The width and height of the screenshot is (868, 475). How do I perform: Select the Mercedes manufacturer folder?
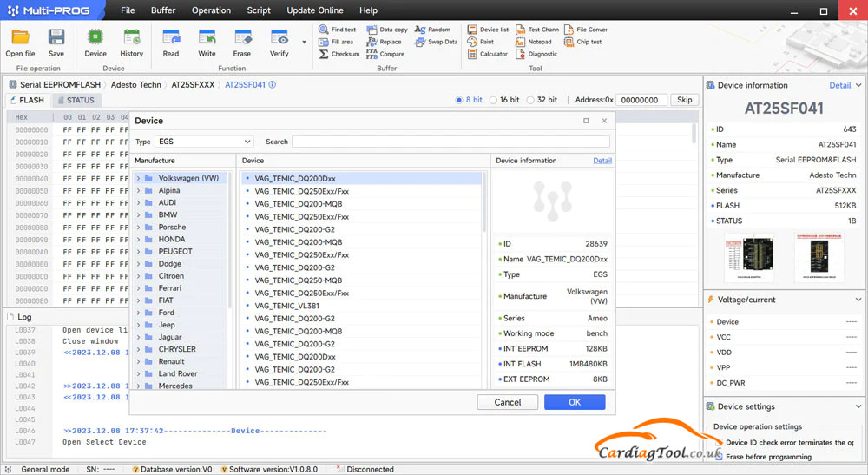click(175, 386)
